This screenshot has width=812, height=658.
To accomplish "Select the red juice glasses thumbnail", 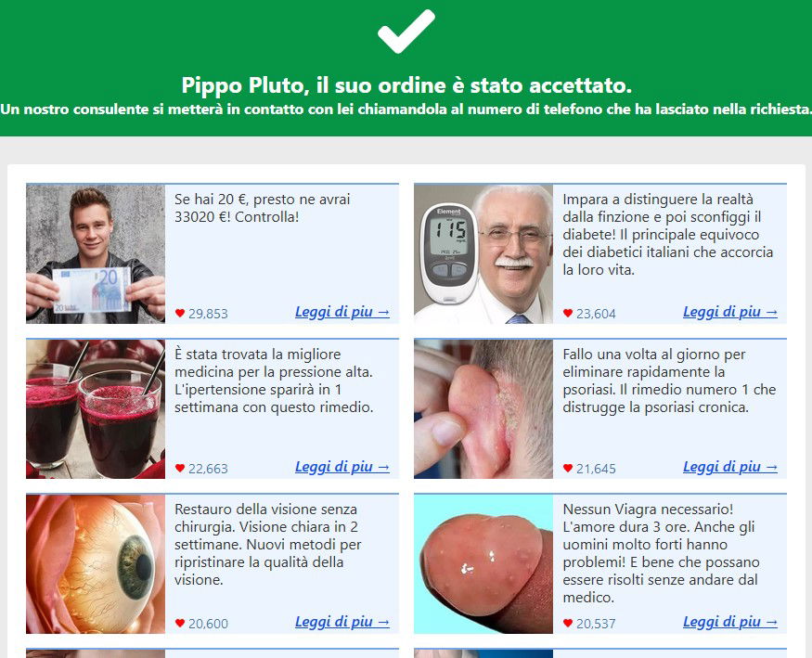I will tap(96, 409).
